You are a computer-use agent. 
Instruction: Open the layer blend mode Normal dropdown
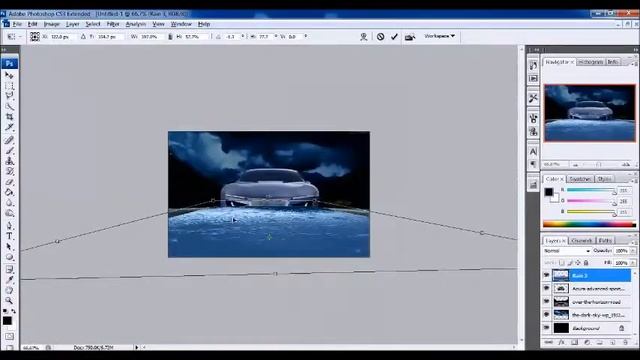coord(567,251)
